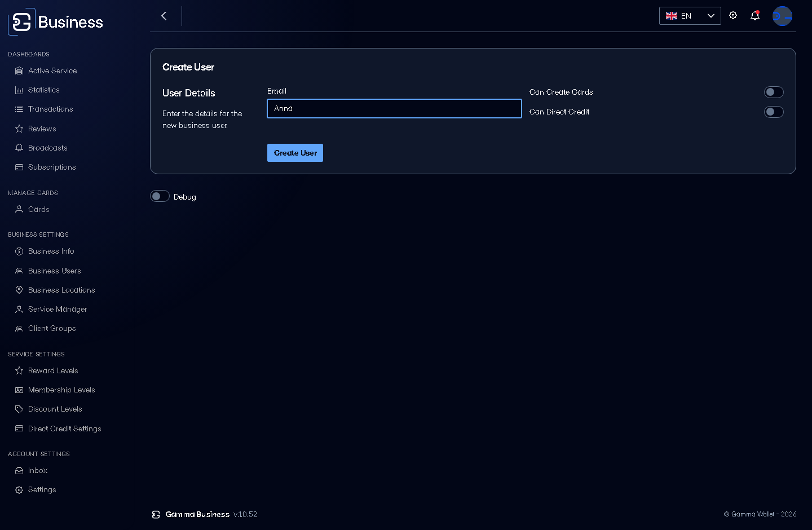Click the Cards person icon
Screen dimensions: 812x530
pyautogui.click(x=19, y=209)
